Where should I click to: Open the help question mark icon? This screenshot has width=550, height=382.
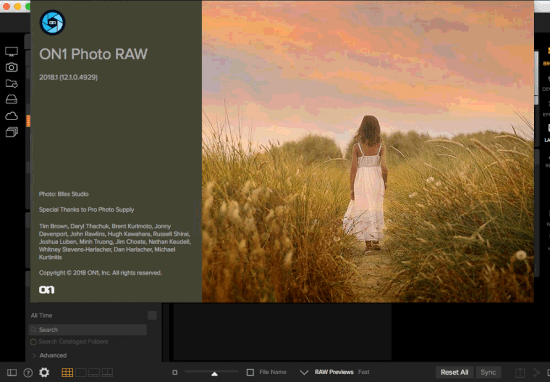click(28, 373)
